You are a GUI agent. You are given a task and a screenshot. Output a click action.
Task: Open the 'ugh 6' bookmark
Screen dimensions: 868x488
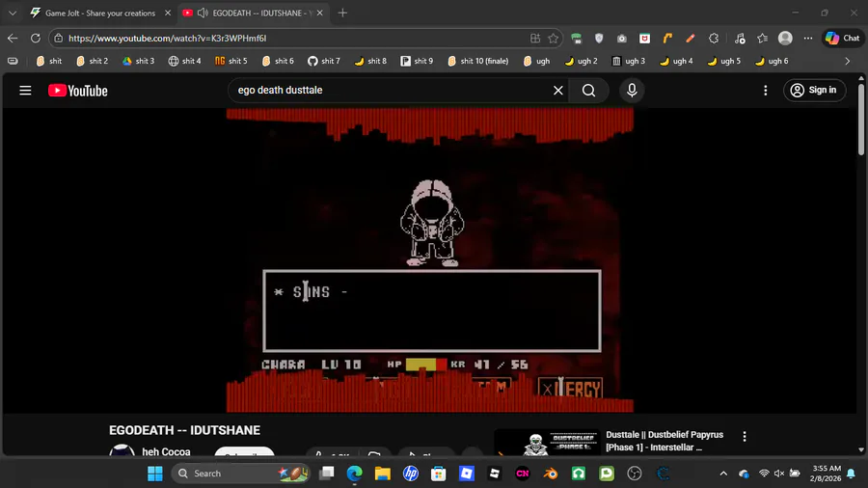[x=772, y=61]
